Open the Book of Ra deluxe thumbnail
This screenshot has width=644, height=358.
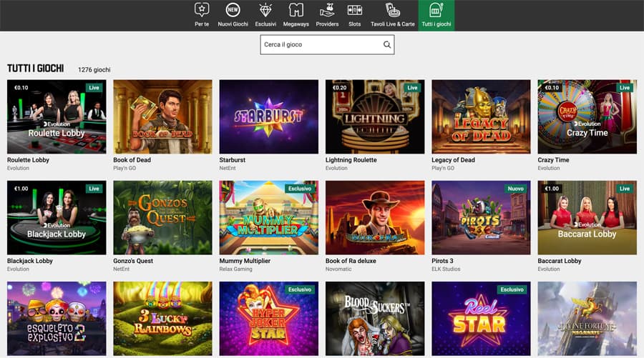pyautogui.click(x=375, y=218)
